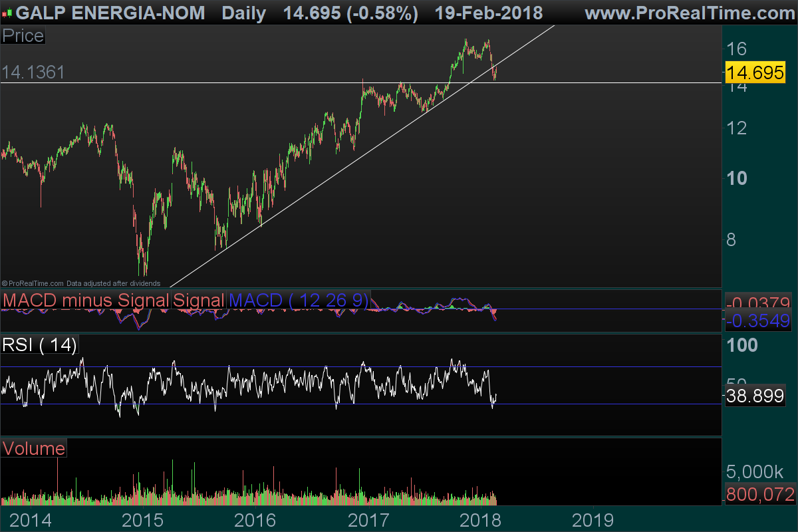This screenshot has width=798, height=532.
Task: Click the 800,072 volume value tag
Action: tap(760, 494)
